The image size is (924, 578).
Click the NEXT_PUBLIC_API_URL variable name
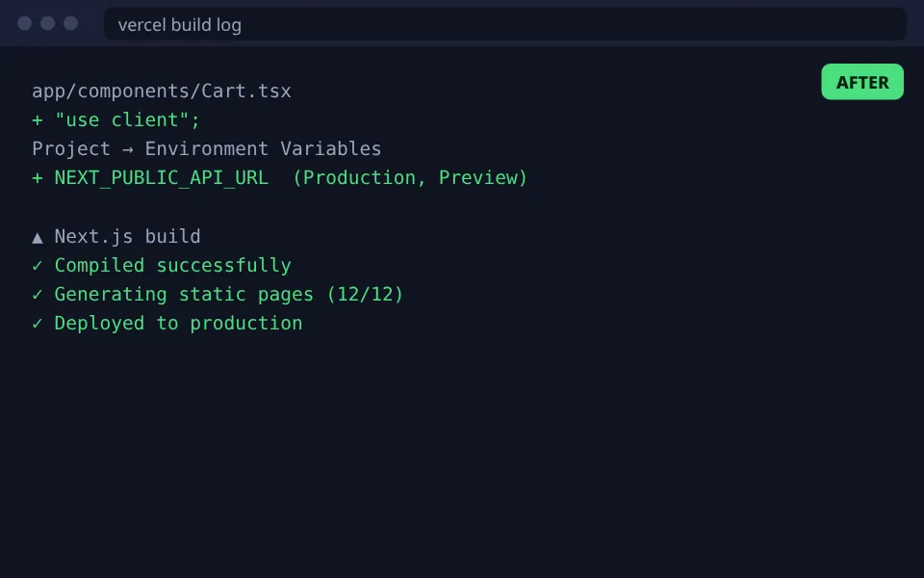(162, 177)
